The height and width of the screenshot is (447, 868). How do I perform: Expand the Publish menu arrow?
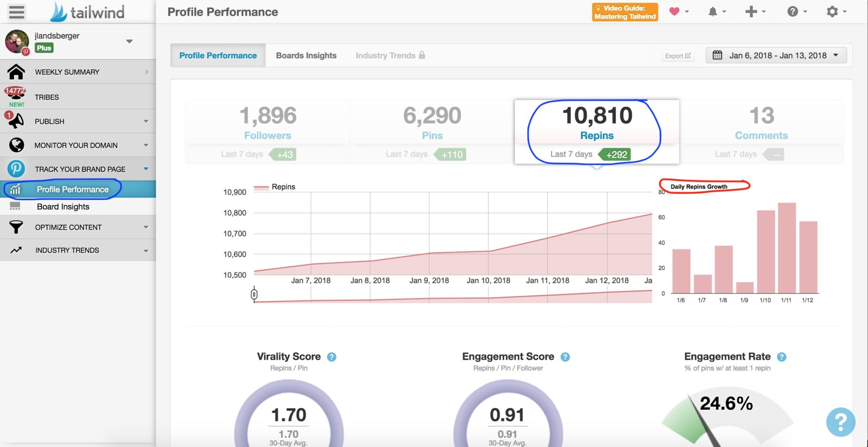(x=146, y=121)
